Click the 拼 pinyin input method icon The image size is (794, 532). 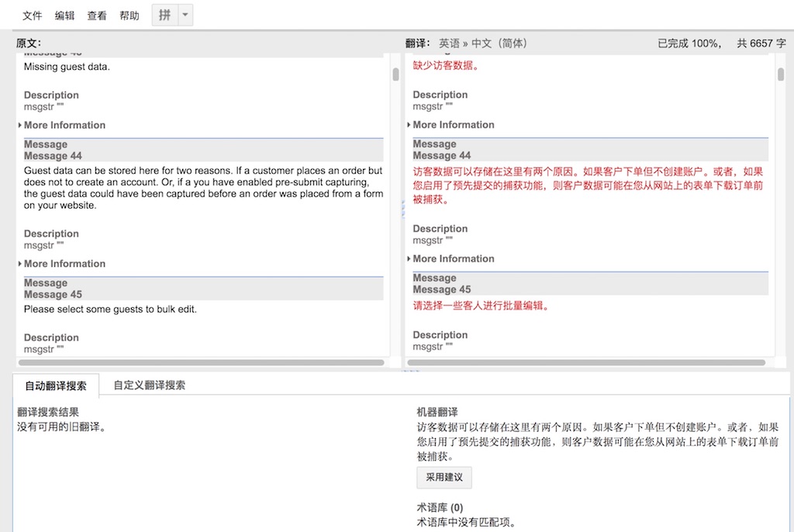pos(164,16)
